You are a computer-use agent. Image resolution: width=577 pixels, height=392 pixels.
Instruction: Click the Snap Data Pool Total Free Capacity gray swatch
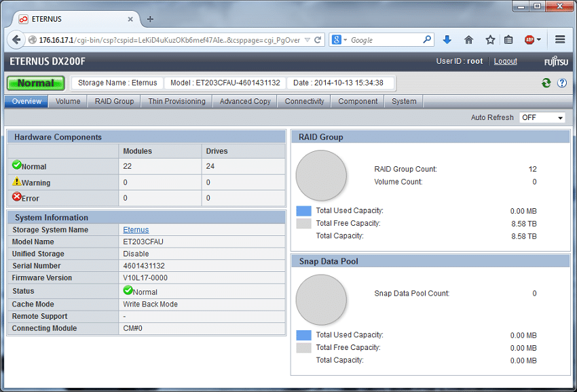pos(303,347)
